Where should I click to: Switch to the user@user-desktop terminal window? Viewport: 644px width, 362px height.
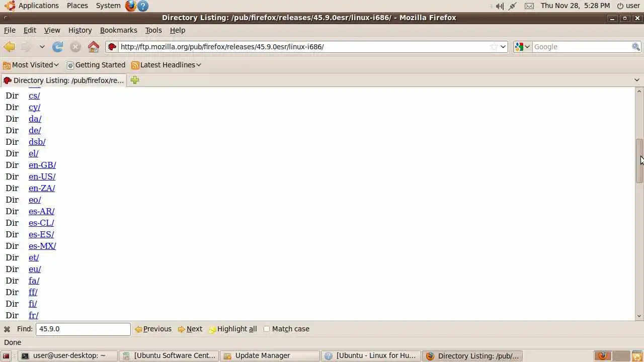click(x=68, y=355)
